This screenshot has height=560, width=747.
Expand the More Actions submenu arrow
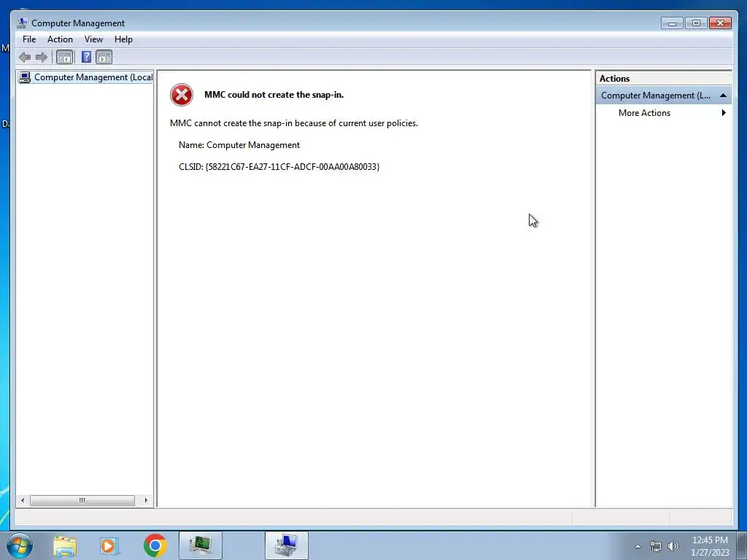click(x=724, y=113)
